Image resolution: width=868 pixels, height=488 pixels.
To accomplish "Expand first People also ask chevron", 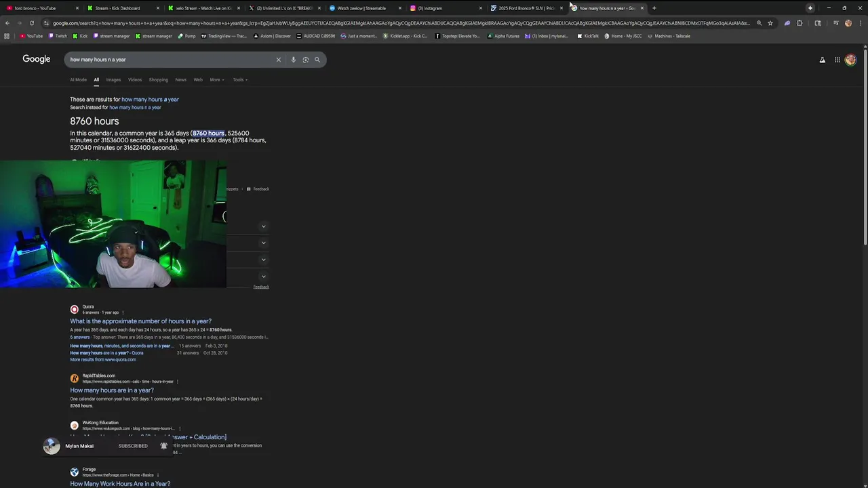I will click(x=264, y=226).
